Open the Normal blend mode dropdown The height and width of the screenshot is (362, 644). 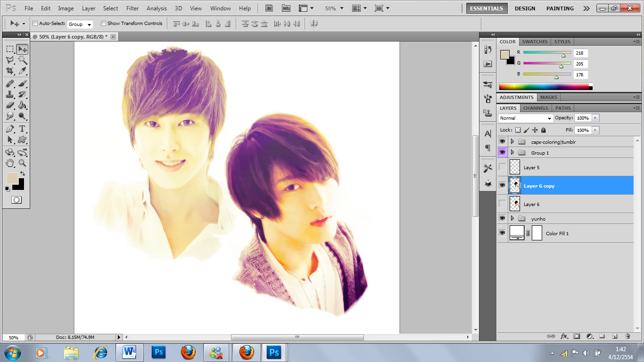pos(525,118)
